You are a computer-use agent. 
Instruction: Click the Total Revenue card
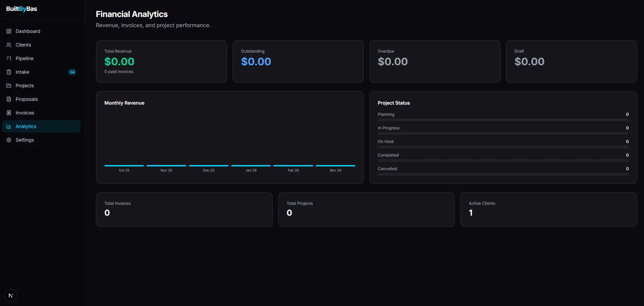coord(161,61)
